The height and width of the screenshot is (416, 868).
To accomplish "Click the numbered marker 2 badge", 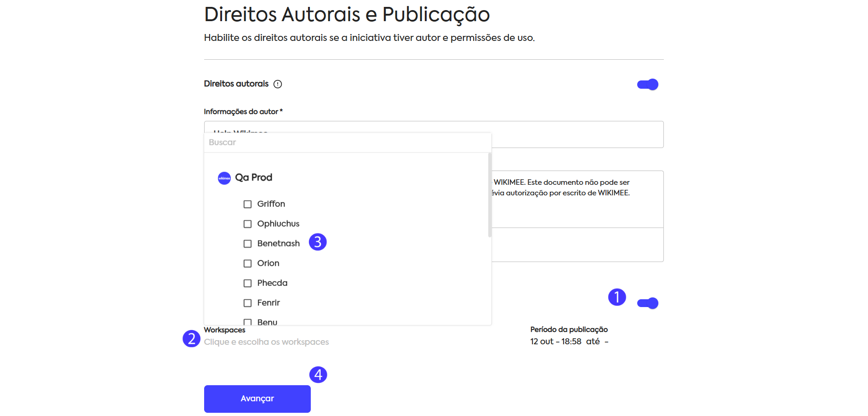I will click(x=191, y=339).
